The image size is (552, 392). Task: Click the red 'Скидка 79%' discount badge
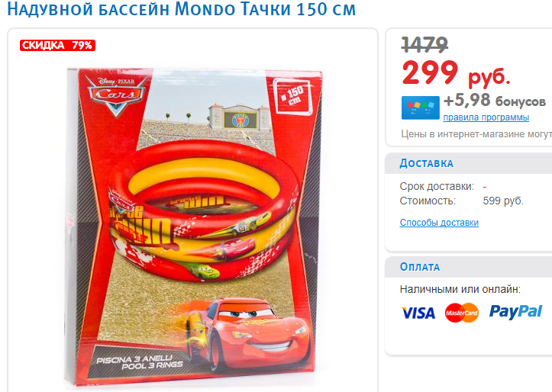(x=57, y=45)
